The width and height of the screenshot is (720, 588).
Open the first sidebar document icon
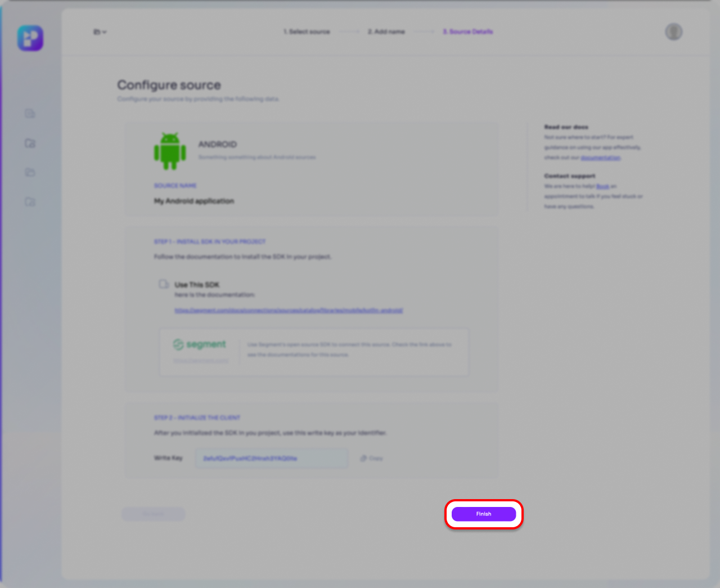pos(30,114)
